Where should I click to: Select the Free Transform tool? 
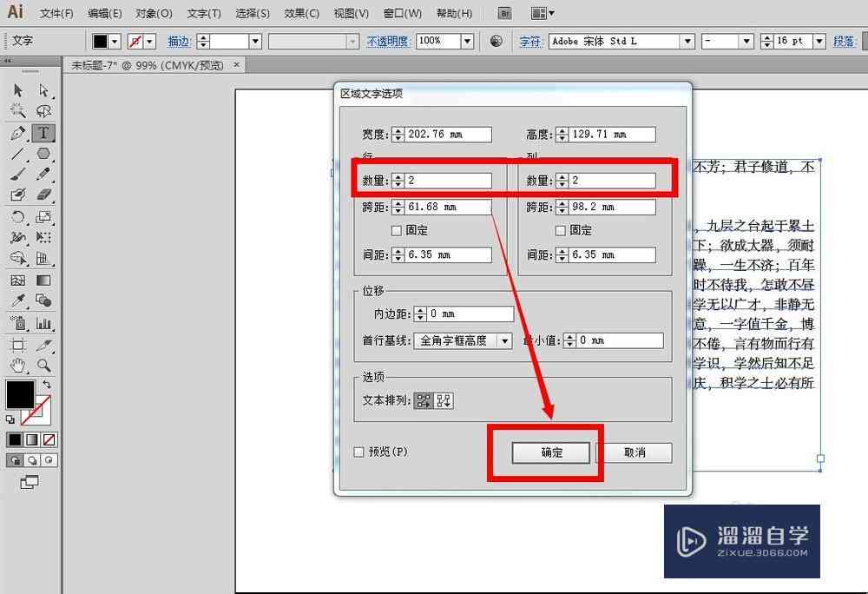pos(43,237)
